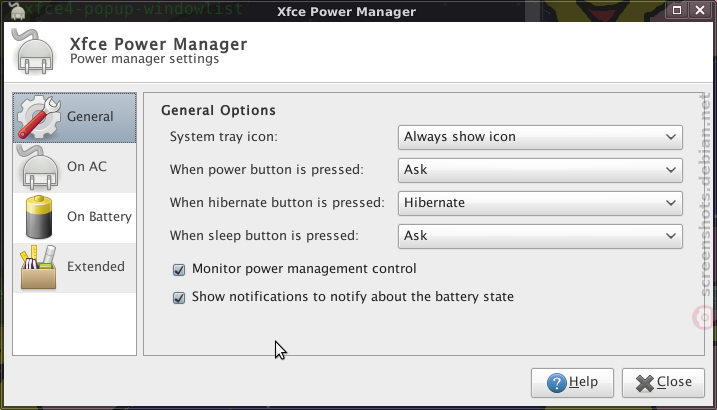Close window with title bar X
The image size is (717, 410).
[x=700, y=10]
